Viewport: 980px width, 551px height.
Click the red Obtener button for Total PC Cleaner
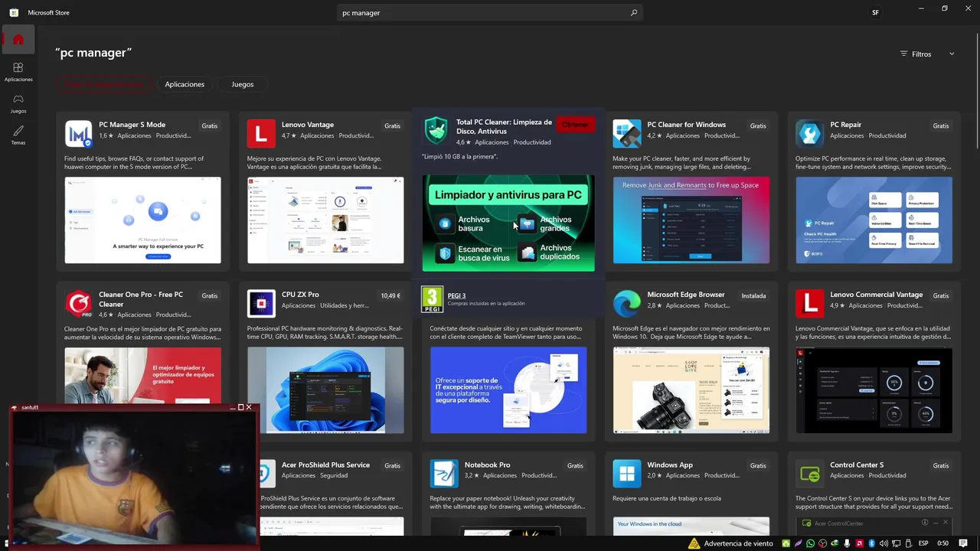click(x=575, y=125)
